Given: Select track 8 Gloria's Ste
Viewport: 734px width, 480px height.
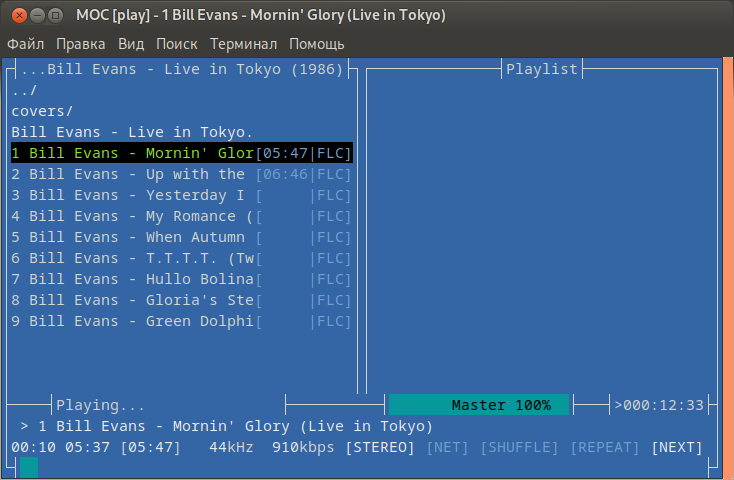Looking at the screenshot, I should (x=182, y=300).
